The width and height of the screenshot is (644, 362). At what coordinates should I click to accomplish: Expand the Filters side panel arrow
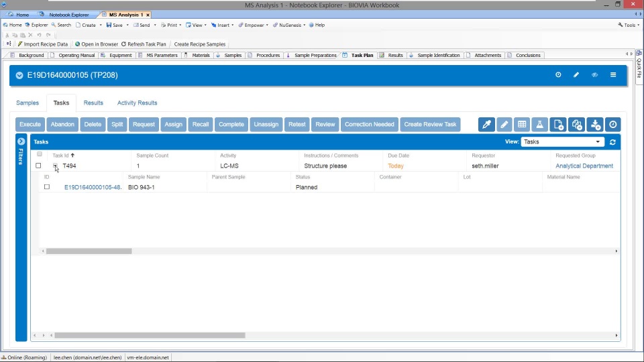coord(21,141)
